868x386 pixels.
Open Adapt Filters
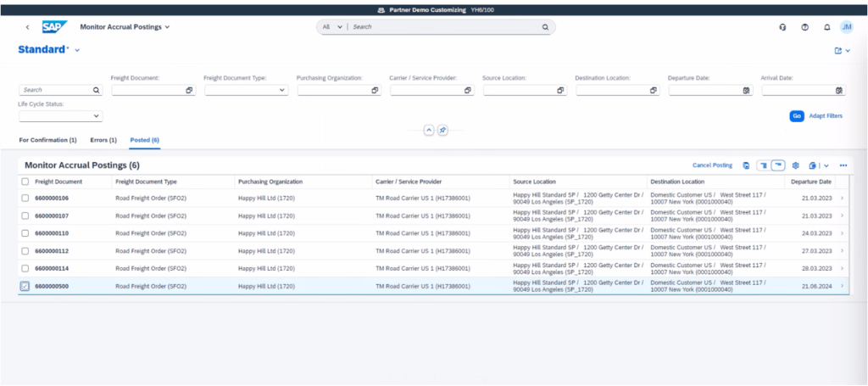826,116
